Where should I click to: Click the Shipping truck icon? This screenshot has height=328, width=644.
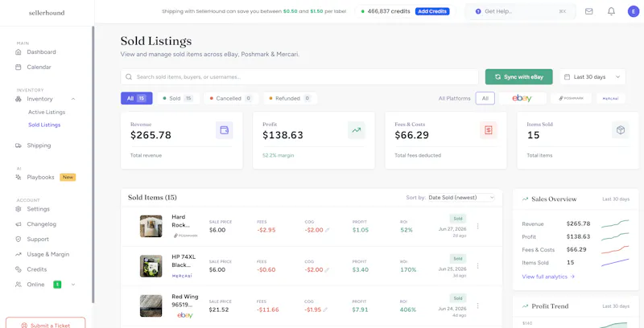(x=18, y=146)
